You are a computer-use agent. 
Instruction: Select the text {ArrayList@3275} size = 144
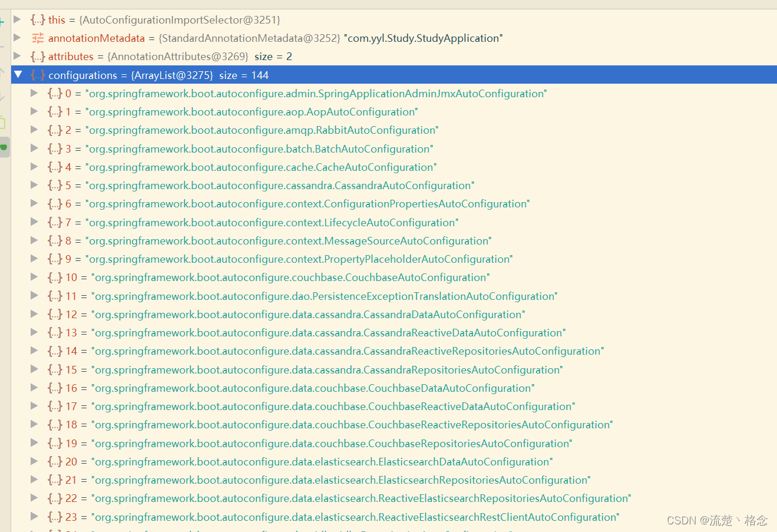[200, 75]
